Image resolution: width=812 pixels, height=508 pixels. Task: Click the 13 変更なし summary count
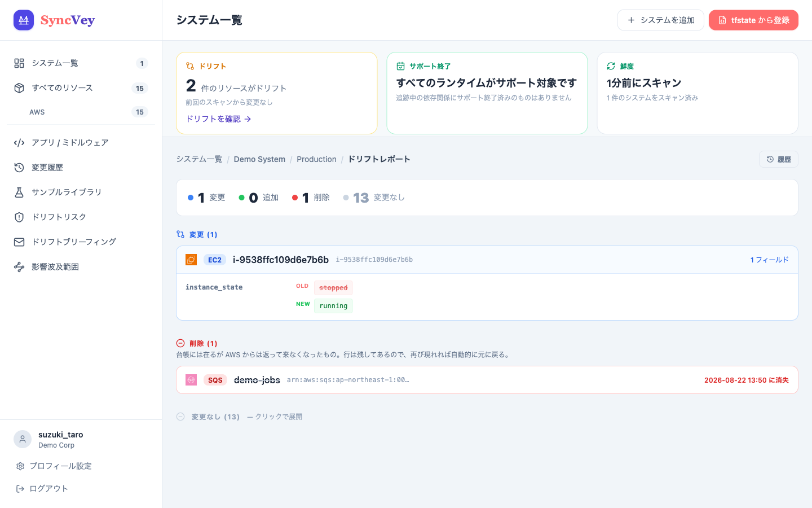[374, 198]
